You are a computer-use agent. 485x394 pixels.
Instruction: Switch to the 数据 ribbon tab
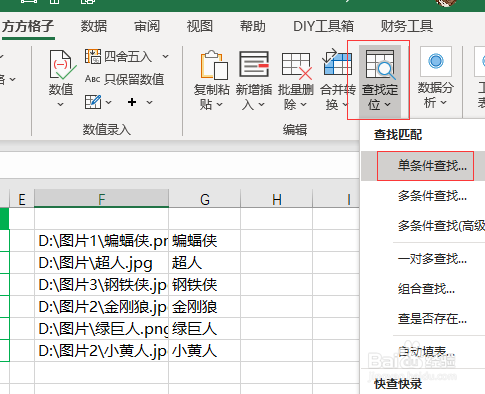tap(94, 26)
